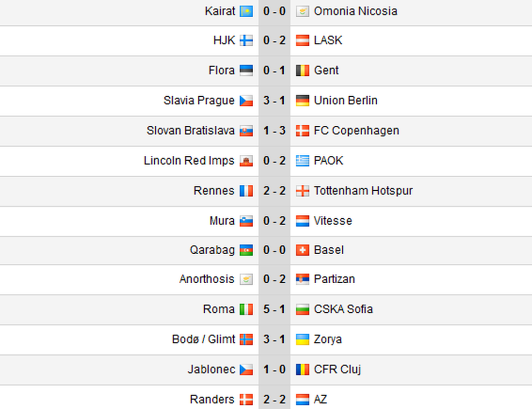
Task: Click the England flag beside Tottenham Hotspur
Action: coord(303,191)
